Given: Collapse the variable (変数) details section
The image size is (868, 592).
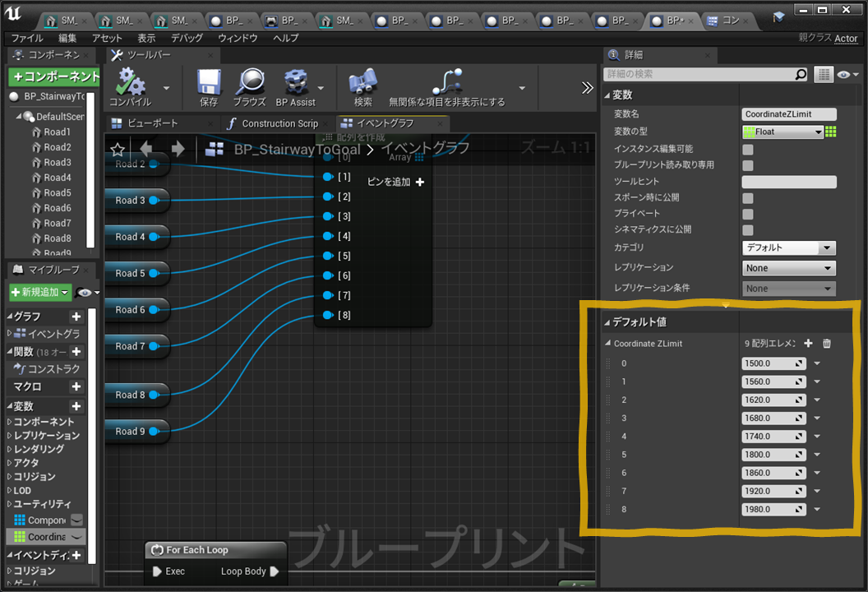Looking at the screenshot, I should 607,95.
